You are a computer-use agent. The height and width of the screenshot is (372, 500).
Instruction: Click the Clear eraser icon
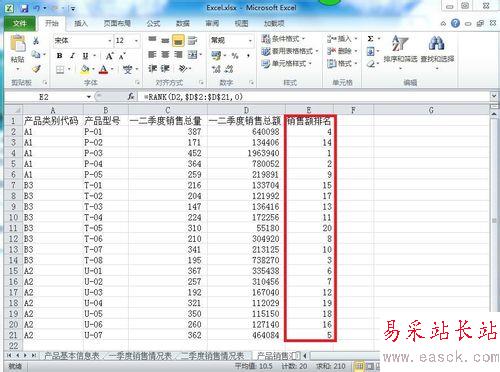coord(370,63)
